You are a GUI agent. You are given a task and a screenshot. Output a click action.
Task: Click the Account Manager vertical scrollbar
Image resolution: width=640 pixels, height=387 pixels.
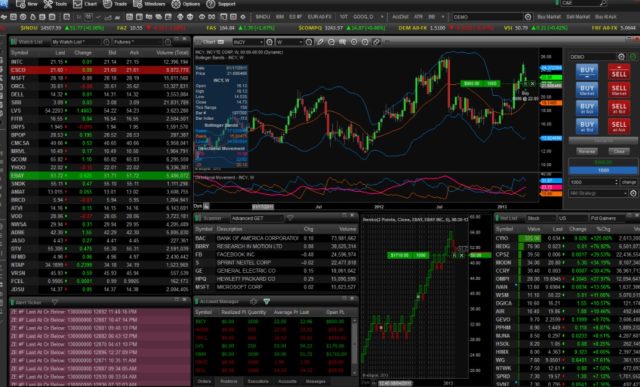(x=354, y=346)
